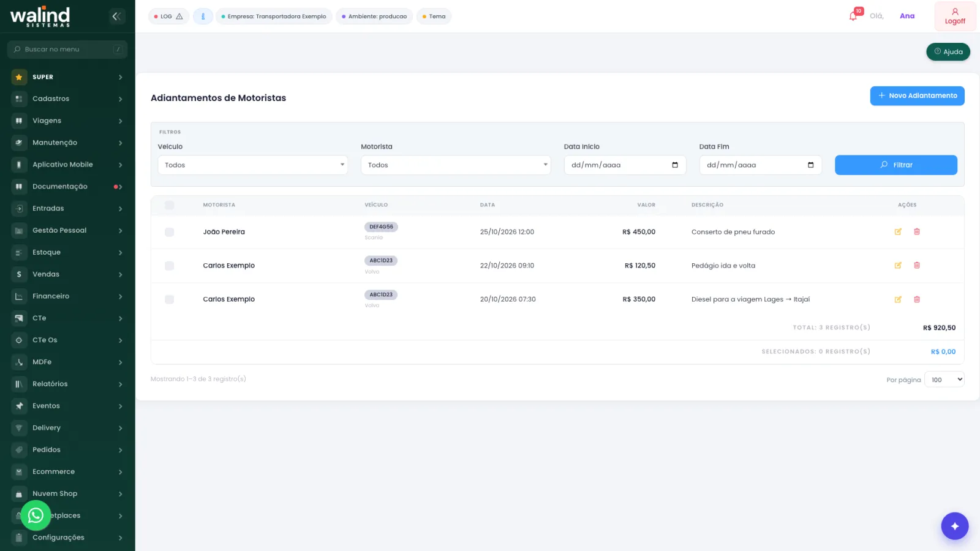Click the Filtrar button

coord(895,165)
